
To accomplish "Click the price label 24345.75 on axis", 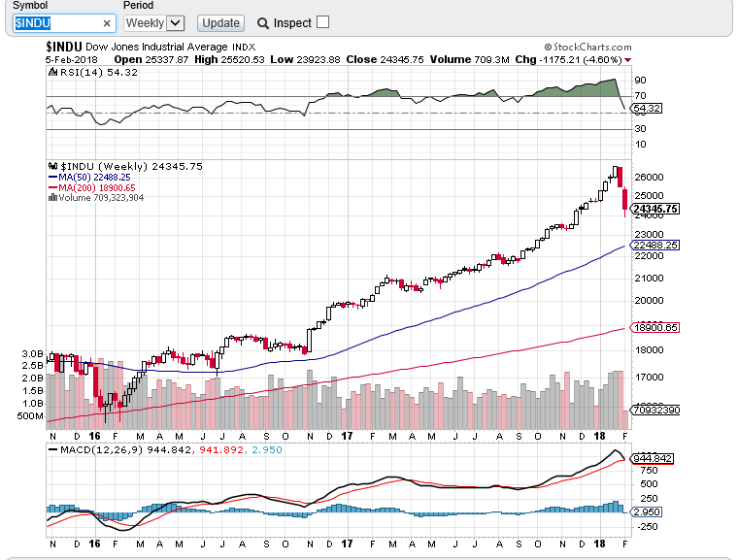I will point(655,209).
